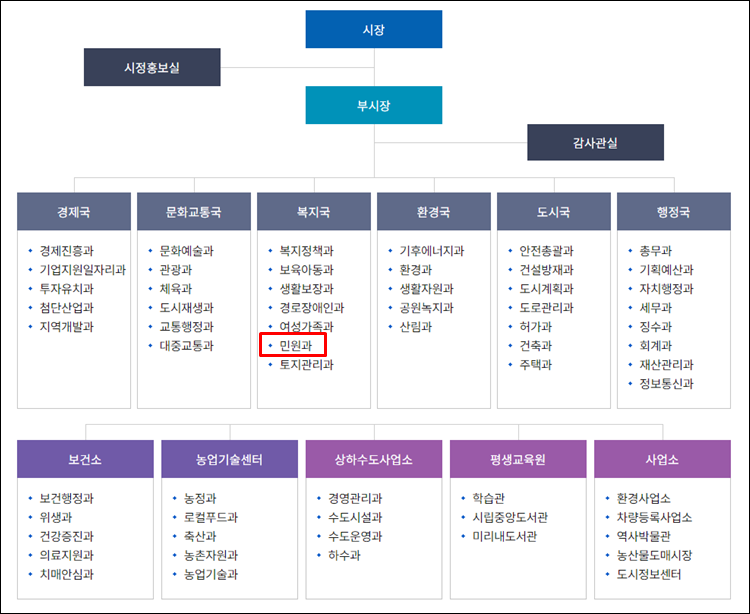Open 첨단산업과 link
Screen dimensions: 750x614
66,307
